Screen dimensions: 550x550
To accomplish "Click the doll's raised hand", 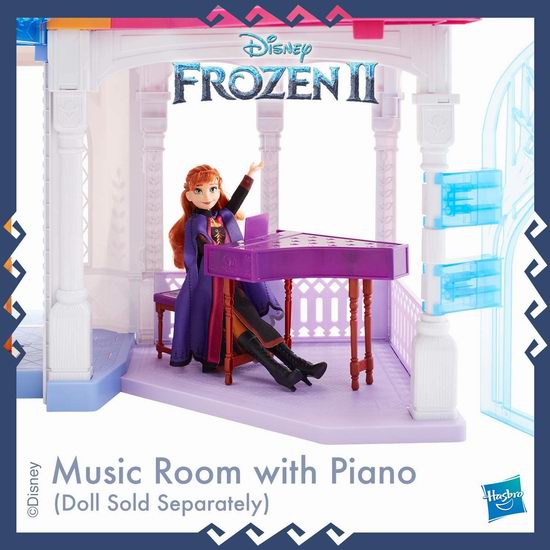I will click(x=256, y=167).
